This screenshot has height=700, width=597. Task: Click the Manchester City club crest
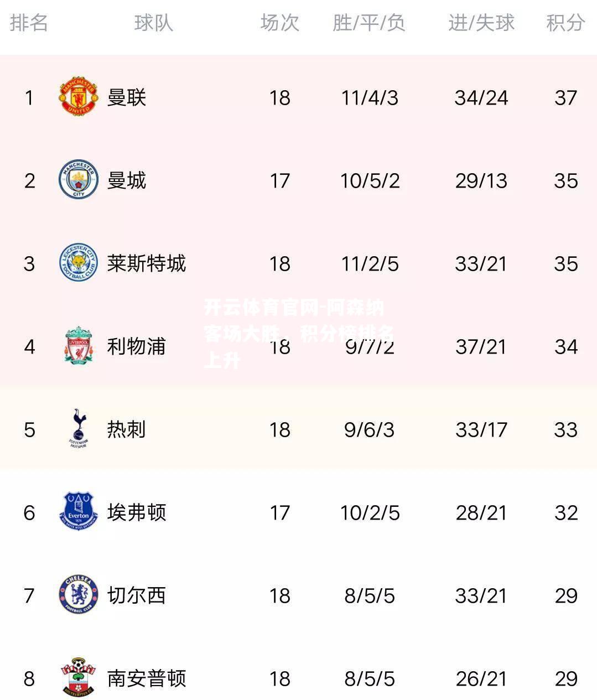(x=79, y=180)
